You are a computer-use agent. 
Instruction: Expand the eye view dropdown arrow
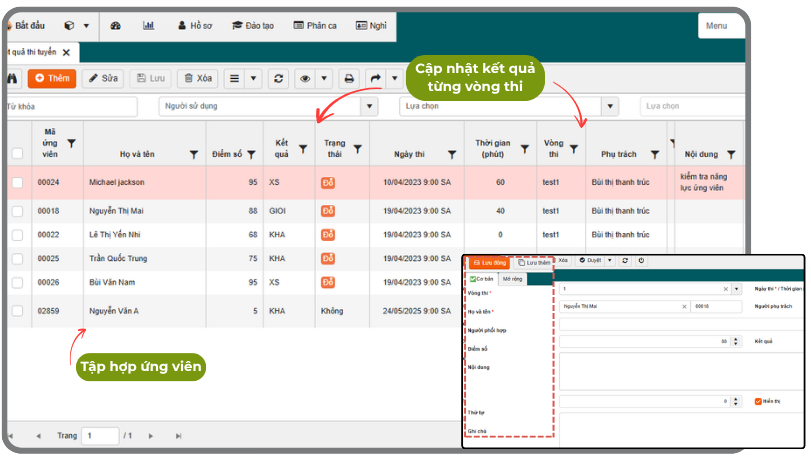(324, 79)
